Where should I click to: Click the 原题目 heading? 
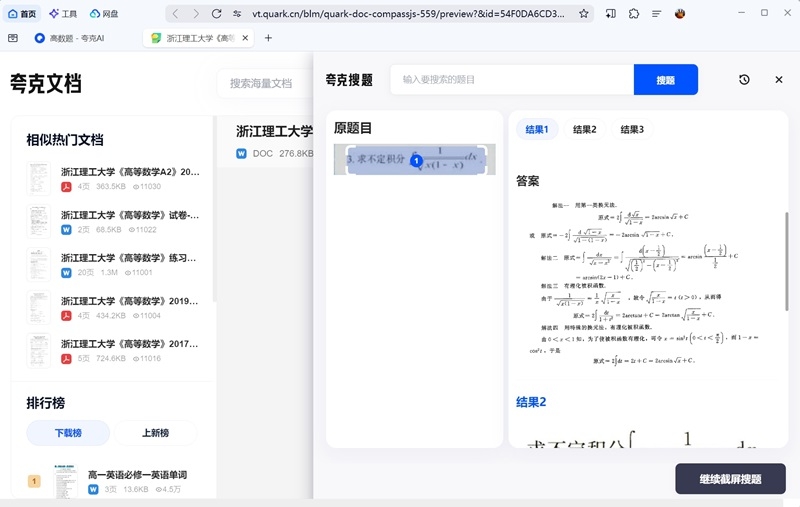pos(353,128)
